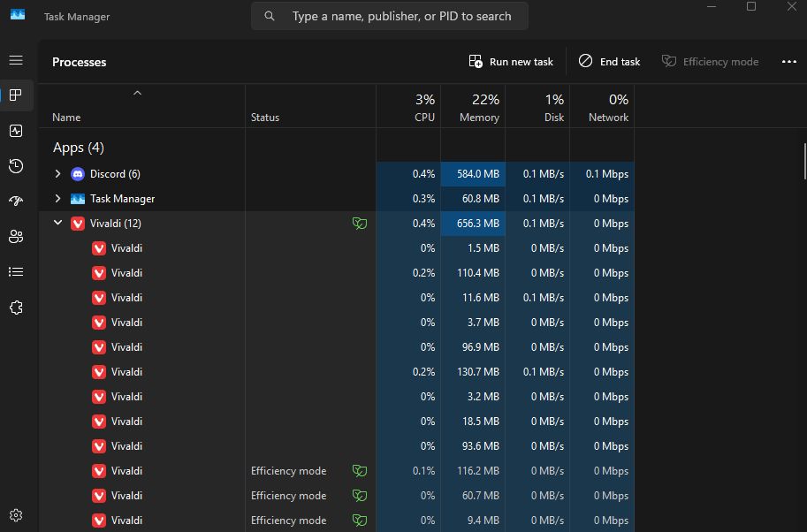
Task: Click the efficiency leaf on Vivaldi (12) row
Action: click(360, 224)
